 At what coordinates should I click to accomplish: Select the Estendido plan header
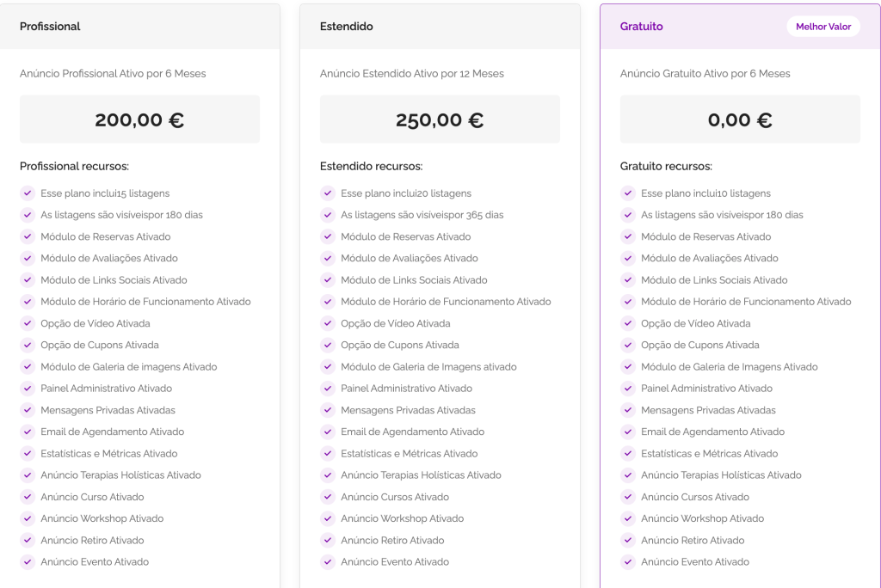tap(347, 27)
